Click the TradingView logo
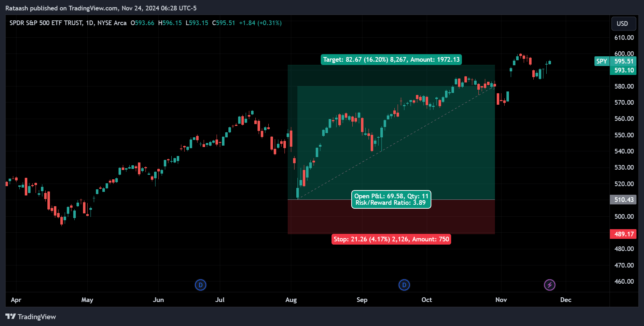 (31, 317)
